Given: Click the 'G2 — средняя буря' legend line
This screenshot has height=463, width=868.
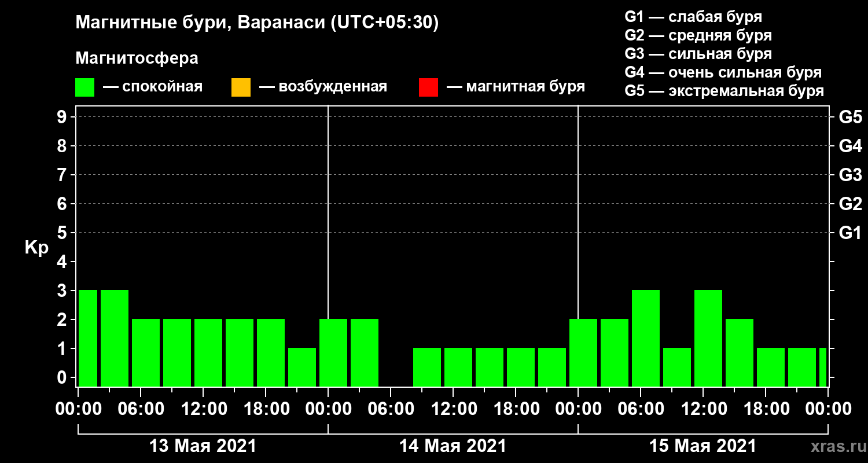Looking at the screenshot, I should click(x=698, y=35).
